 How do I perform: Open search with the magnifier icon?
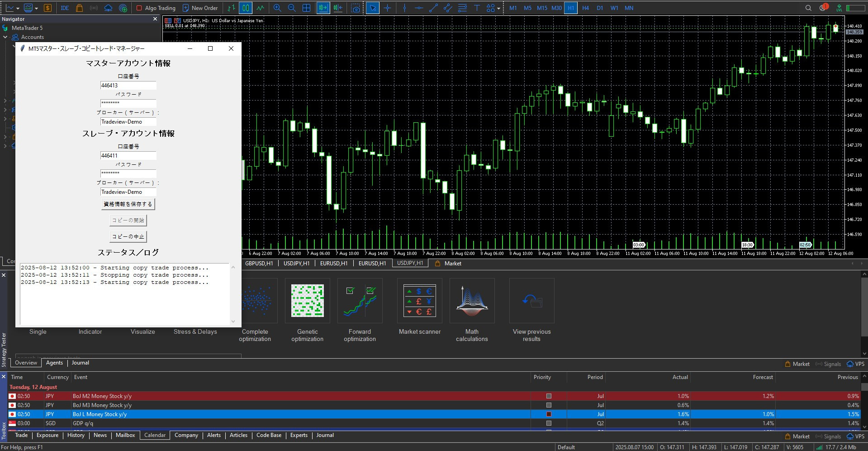pos(808,8)
